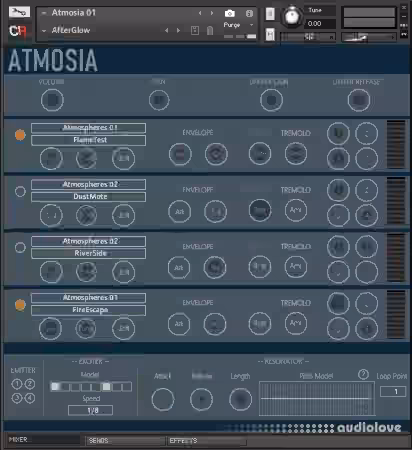
Task: Open the Atmospheres 01 category above FlameTest
Action: 88,128
